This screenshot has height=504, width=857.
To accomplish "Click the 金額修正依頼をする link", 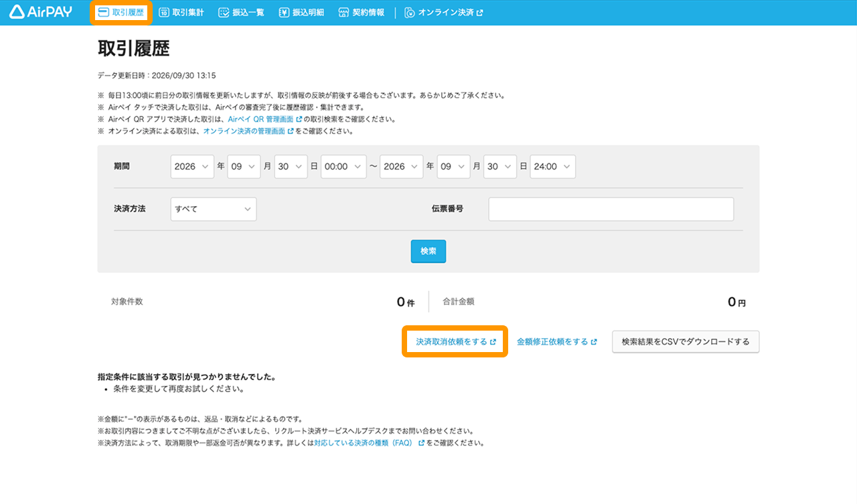I will tap(557, 341).
